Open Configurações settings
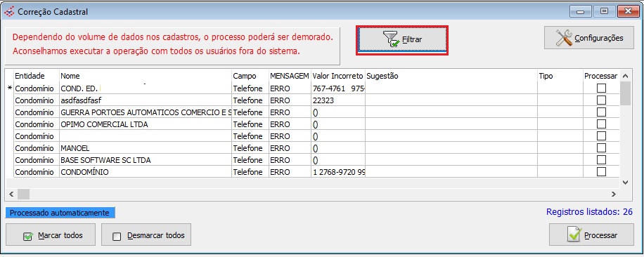Viewport: 644px width, 257px height. tap(589, 38)
